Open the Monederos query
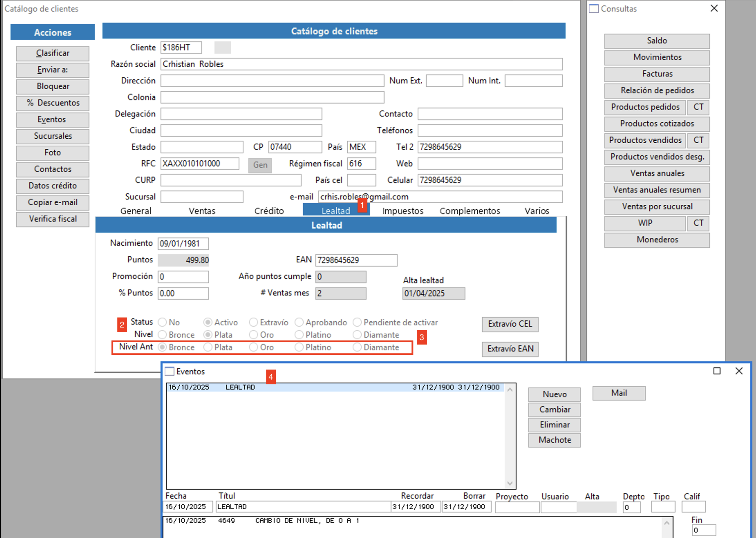Viewport: 756px width, 538px height. [x=657, y=239]
